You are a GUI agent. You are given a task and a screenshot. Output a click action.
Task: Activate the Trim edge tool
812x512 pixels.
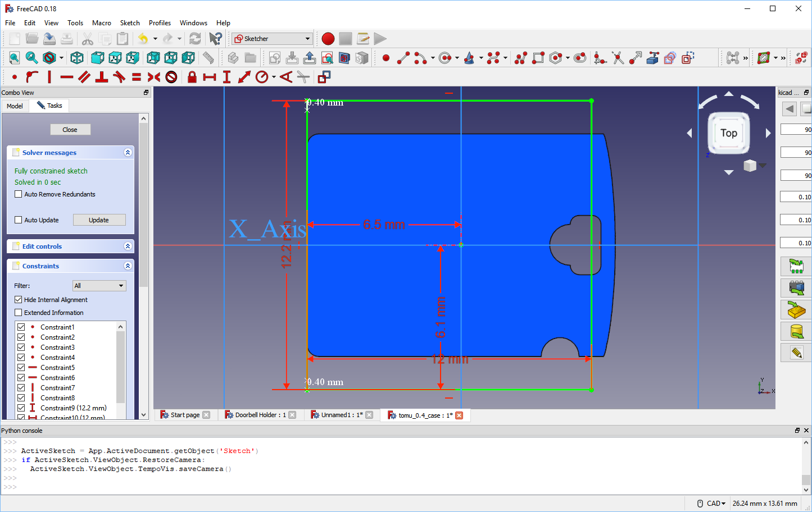coord(617,58)
